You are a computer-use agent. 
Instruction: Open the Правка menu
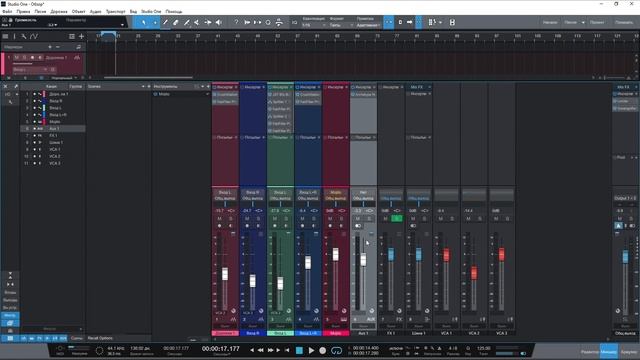click(23, 11)
